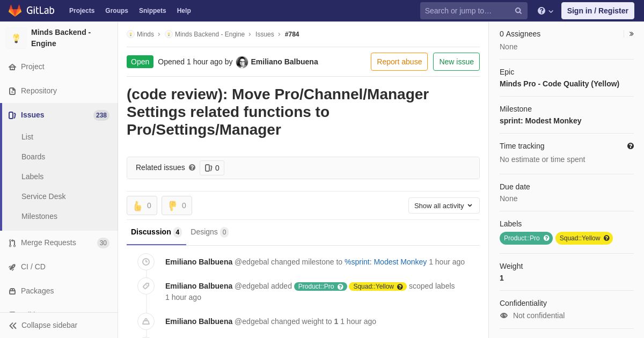Click the search magnifier icon
This screenshot has width=644, height=338.
(x=518, y=11)
